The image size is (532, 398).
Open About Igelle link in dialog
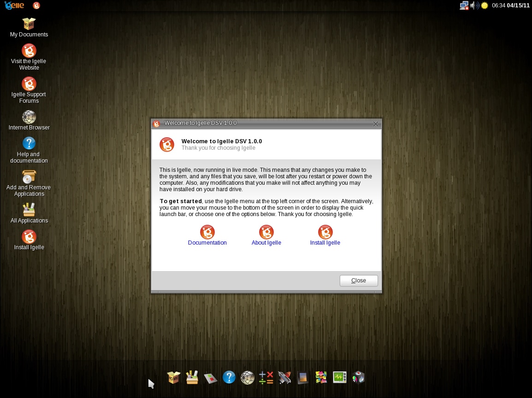266,233
